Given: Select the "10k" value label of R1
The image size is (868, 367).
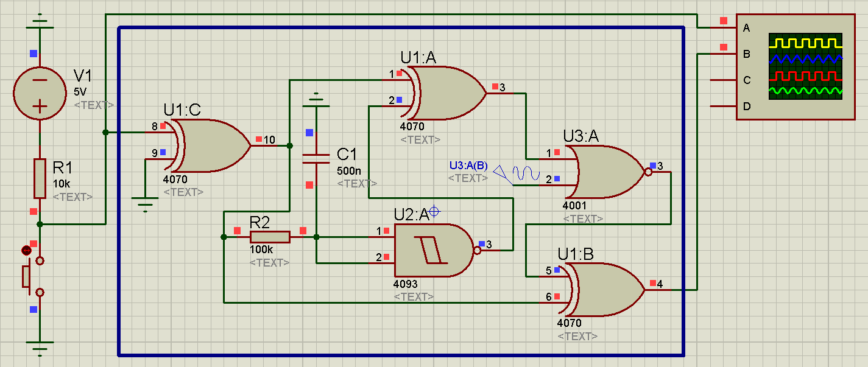Looking at the screenshot, I should click(x=62, y=184).
